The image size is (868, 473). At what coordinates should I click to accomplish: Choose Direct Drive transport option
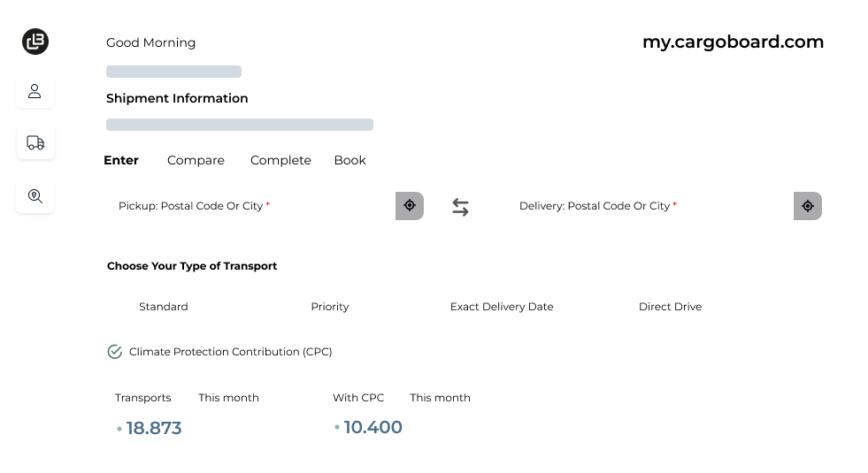(x=670, y=307)
